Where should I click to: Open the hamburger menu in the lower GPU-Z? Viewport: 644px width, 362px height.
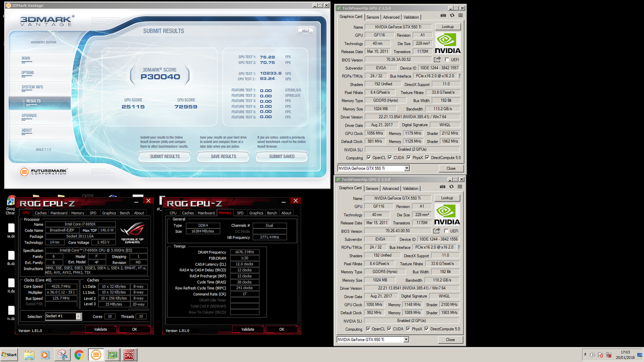[460, 187]
